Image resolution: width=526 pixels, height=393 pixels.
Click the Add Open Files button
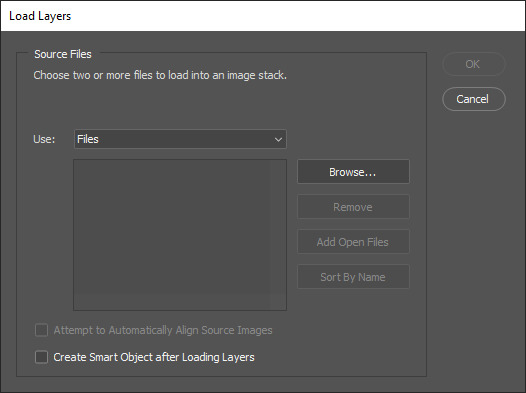[353, 242]
